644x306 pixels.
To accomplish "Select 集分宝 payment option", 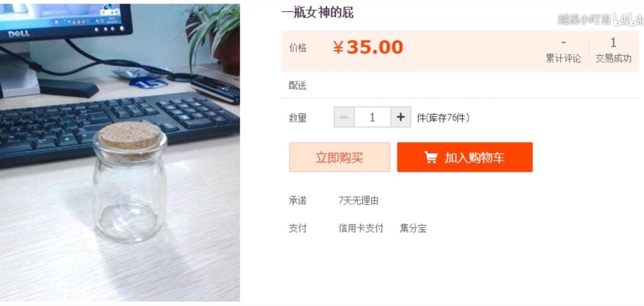I will [x=413, y=228].
